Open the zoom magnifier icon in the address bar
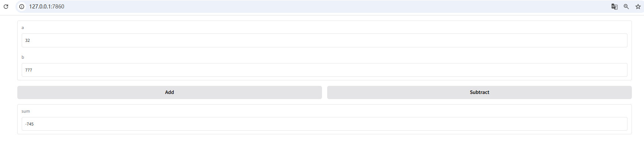The height and width of the screenshot is (142, 644). click(626, 7)
